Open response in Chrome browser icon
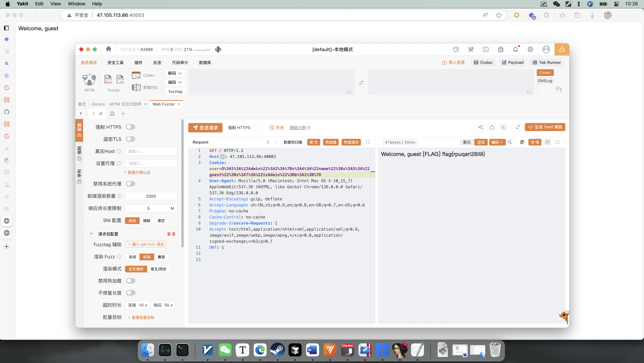Viewport: 644px width, 363px height. point(522,142)
